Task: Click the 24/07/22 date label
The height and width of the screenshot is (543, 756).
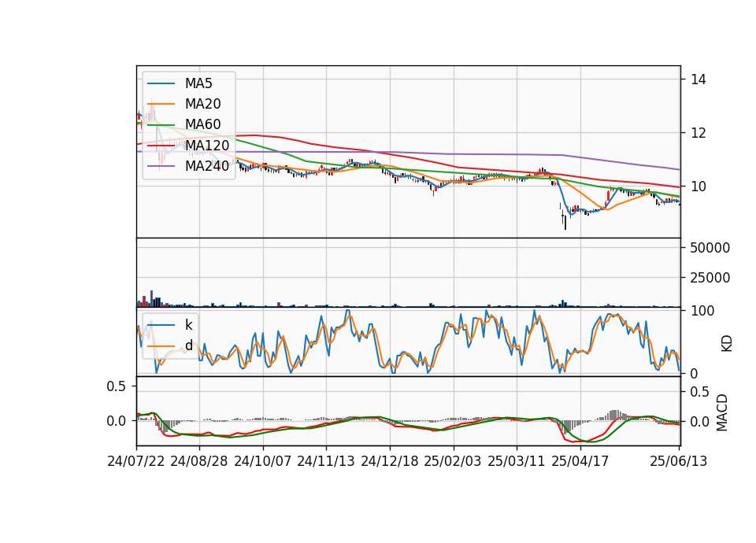Action: 136,461
